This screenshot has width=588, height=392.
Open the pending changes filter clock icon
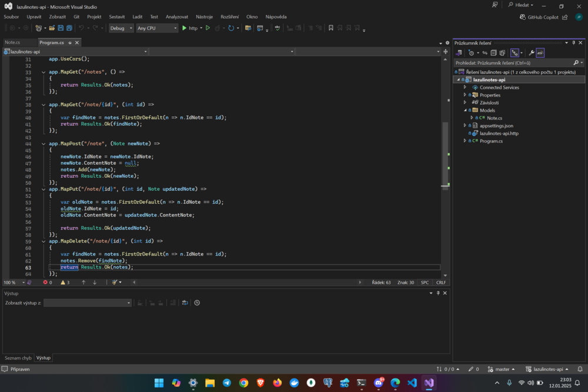[x=472, y=53]
